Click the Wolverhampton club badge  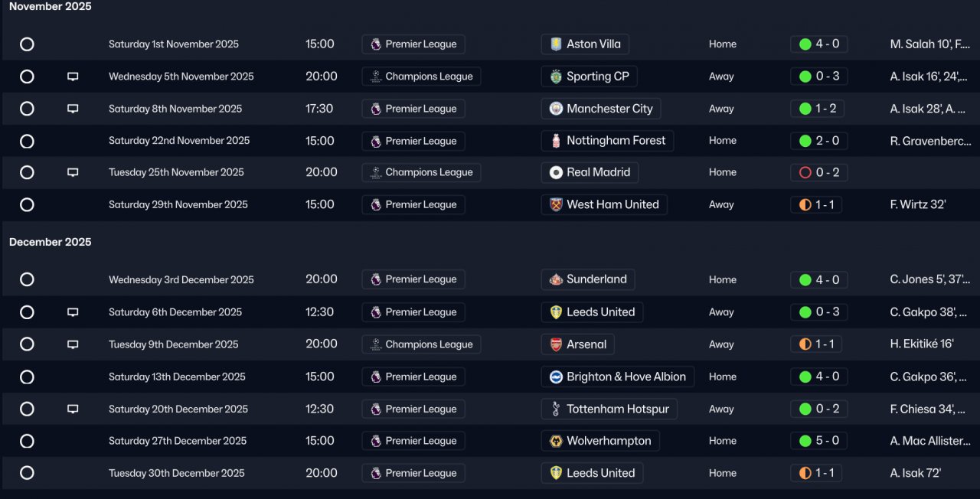(x=556, y=441)
